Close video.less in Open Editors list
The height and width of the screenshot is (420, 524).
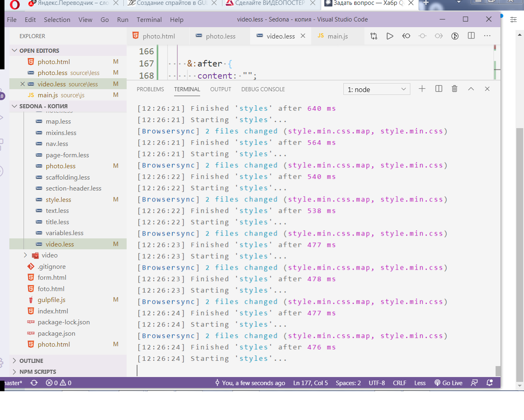pos(23,84)
